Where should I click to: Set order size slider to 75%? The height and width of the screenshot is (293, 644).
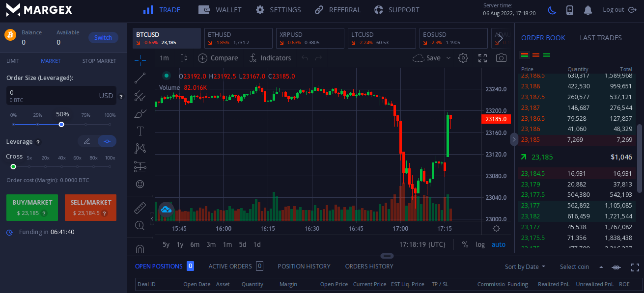tap(85, 124)
